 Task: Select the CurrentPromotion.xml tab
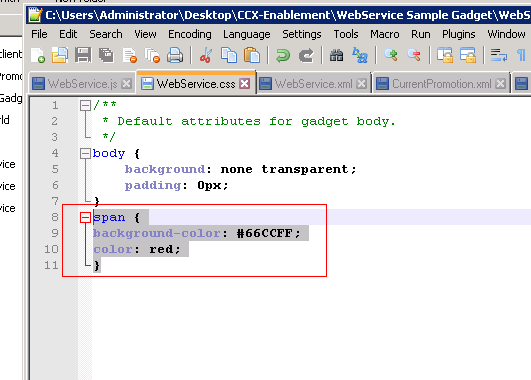(441, 84)
